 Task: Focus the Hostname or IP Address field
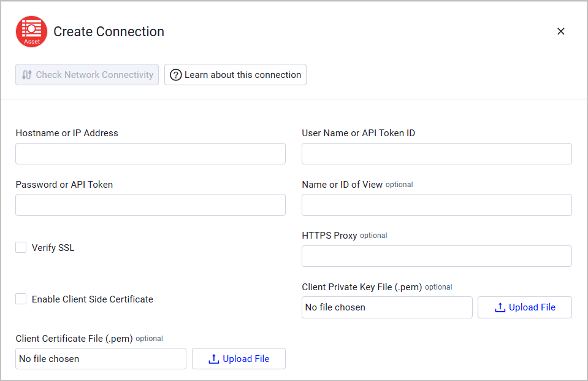[x=150, y=153]
